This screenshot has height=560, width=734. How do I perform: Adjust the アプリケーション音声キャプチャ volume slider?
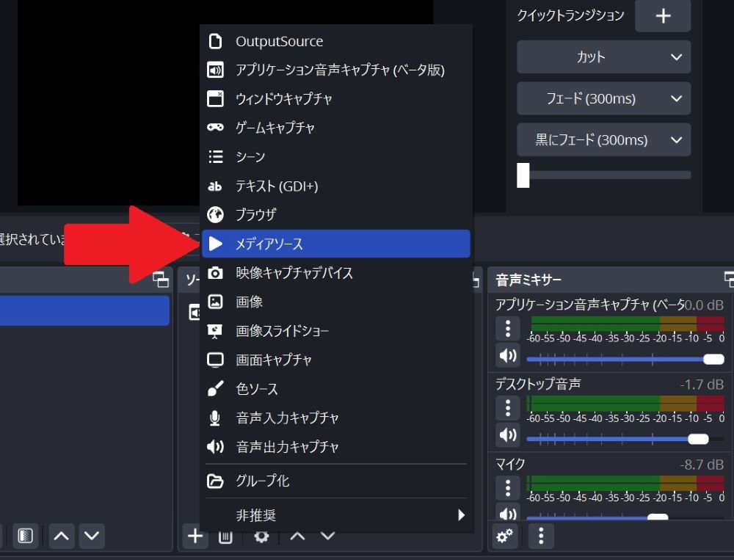[625, 359]
